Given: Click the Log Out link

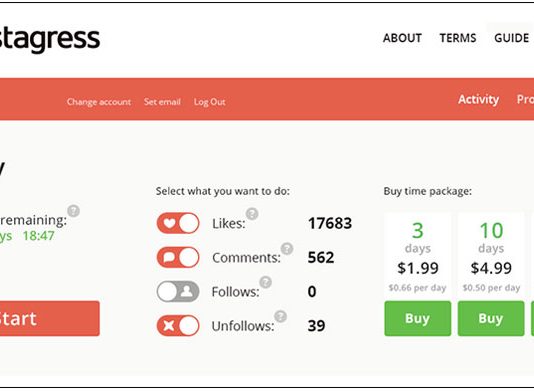Looking at the screenshot, I should [x=209, y=102].
